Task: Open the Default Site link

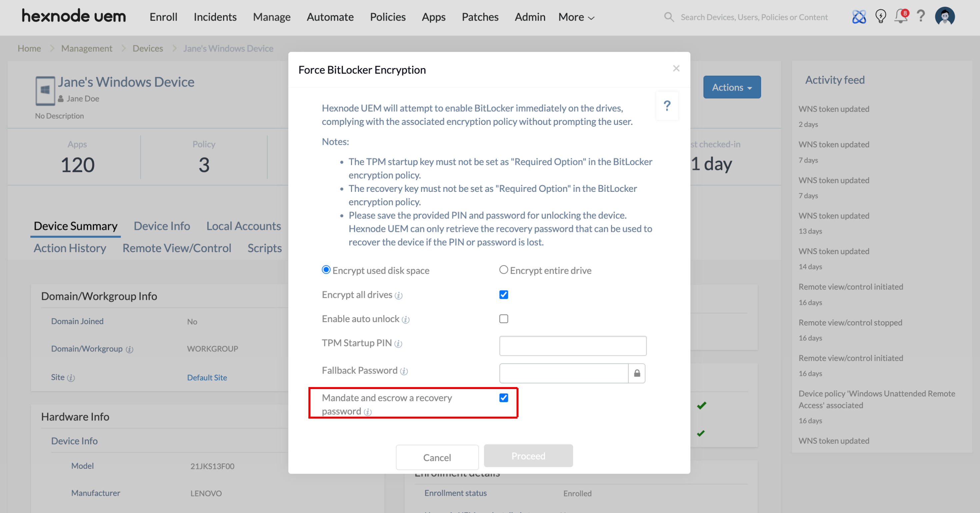Action: click(207, 378)
